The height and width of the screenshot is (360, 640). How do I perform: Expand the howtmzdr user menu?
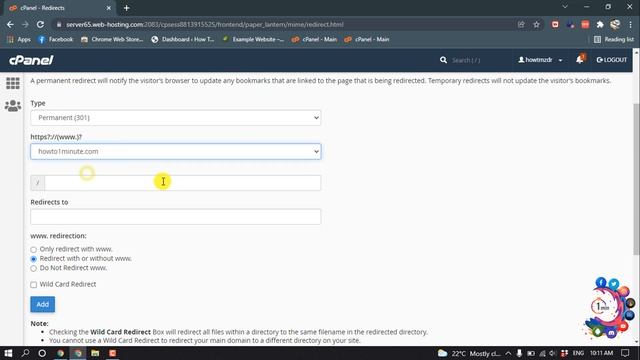coord(540,60)
